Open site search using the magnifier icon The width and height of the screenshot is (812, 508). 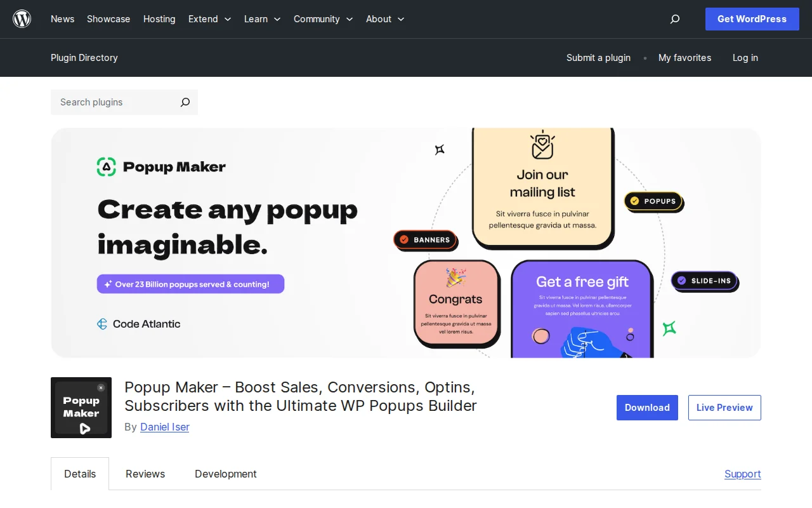674,19
